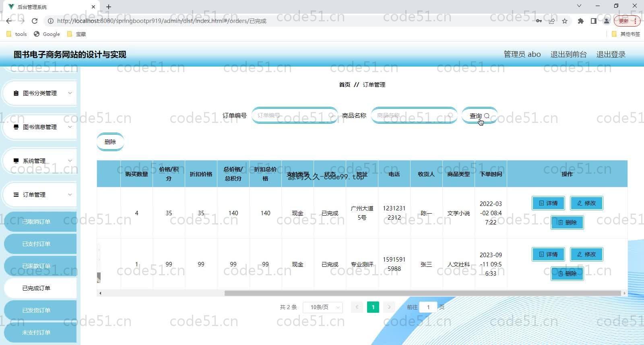The width and height of the screenshot is (644, 345).
Task: Open the extensions puzzle icon
Action: coord(580,21)
